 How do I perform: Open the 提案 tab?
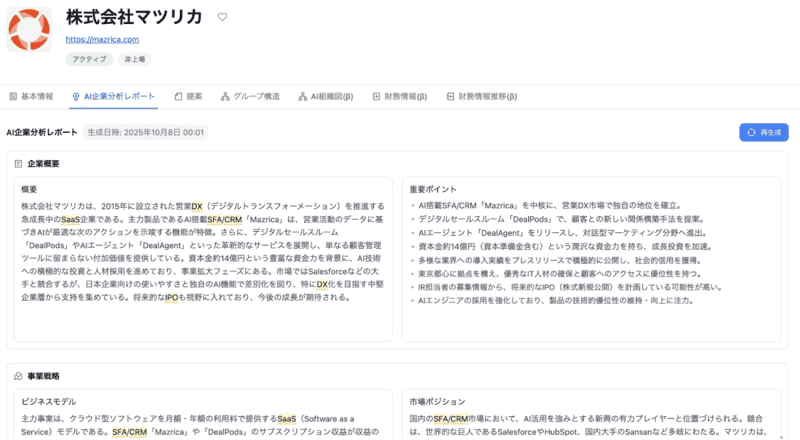[x=188, y=97]
